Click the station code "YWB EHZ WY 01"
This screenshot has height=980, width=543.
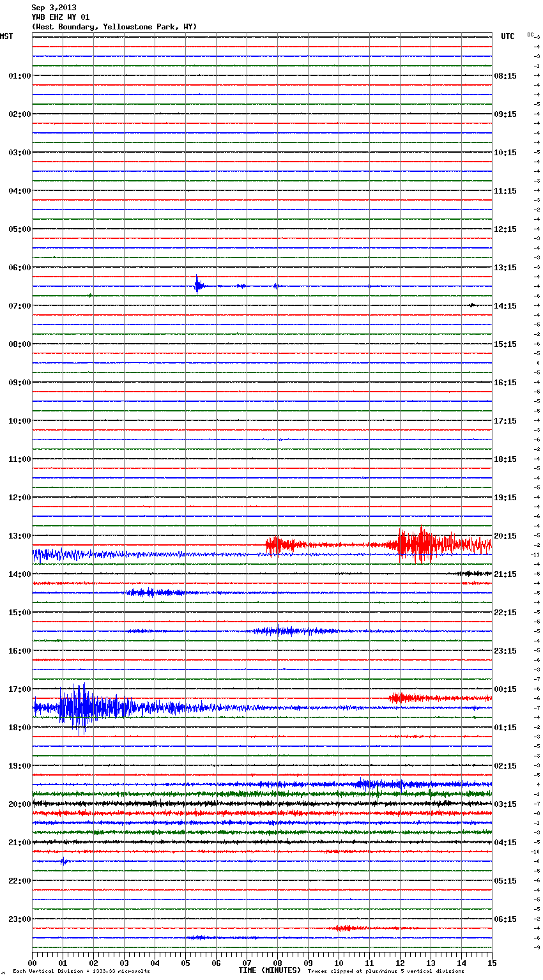pyautogui.click(x=61, y=17)
